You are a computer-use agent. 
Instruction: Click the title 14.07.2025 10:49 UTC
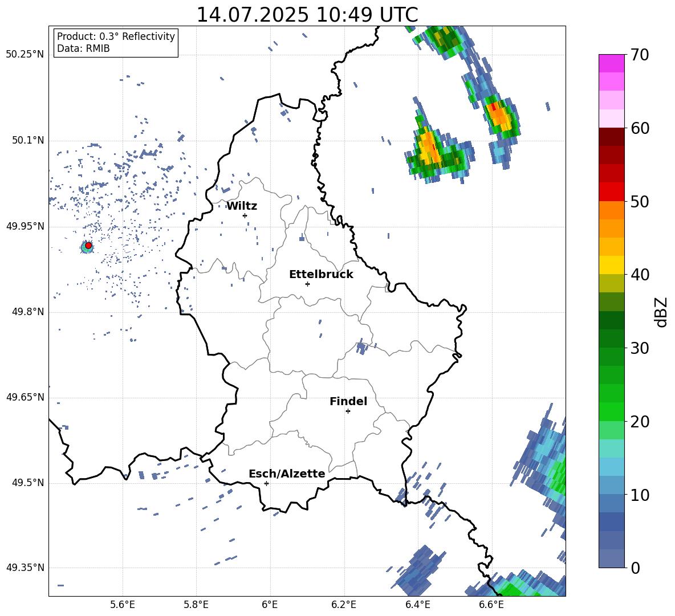coord(307,15)
